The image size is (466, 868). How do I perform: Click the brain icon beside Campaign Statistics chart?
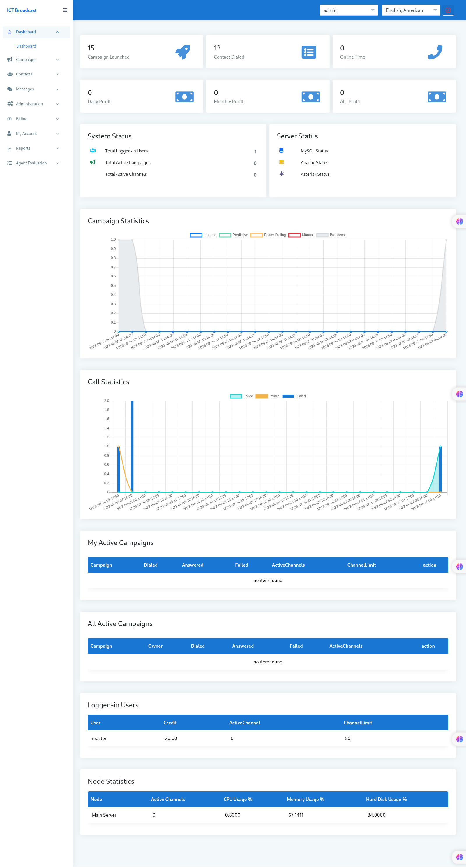point(459,222)
